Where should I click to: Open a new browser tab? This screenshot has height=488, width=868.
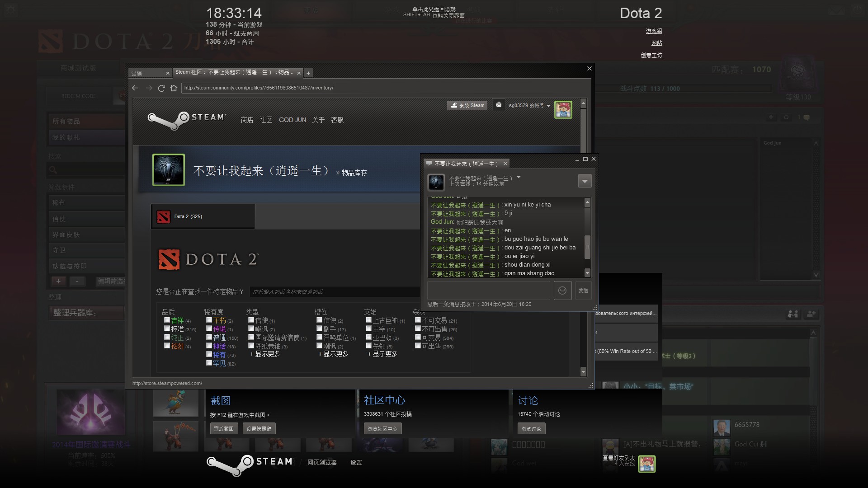click(308, 73)
